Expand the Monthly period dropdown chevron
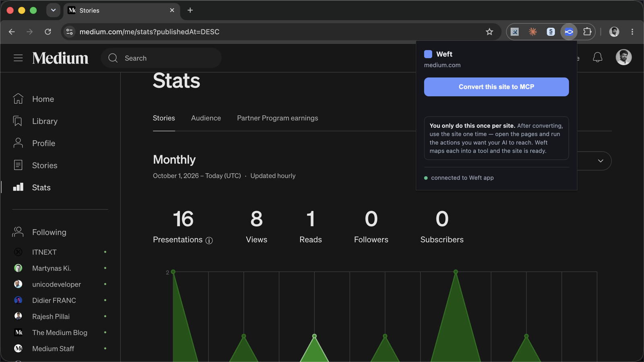Viewport: 644px width, 362px height. [601, 161]
